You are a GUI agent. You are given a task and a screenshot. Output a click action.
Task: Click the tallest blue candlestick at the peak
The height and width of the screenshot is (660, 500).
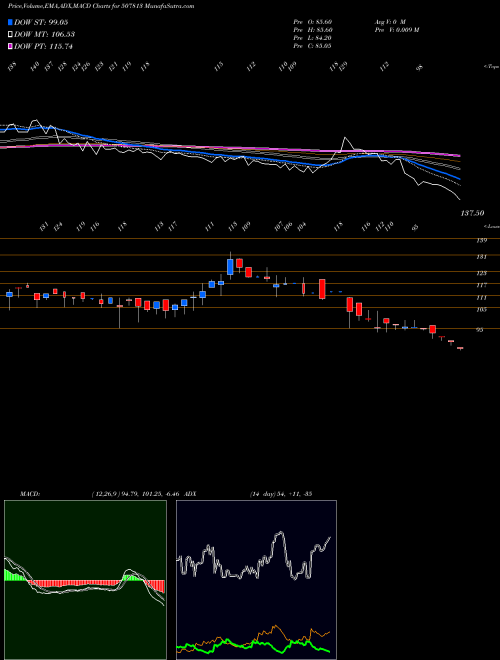(x=230, y=267)
